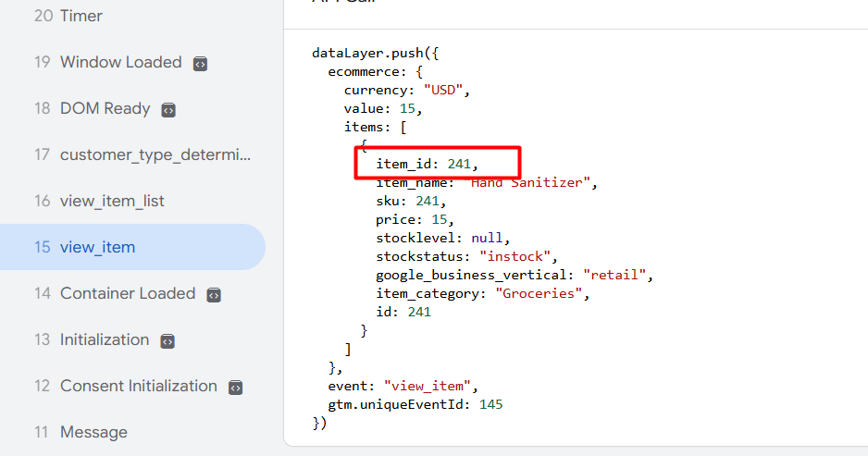This screenshot has width=868, height=456.
Task: Click the code icon beside Window Loaded
Action: coord(200,64)
